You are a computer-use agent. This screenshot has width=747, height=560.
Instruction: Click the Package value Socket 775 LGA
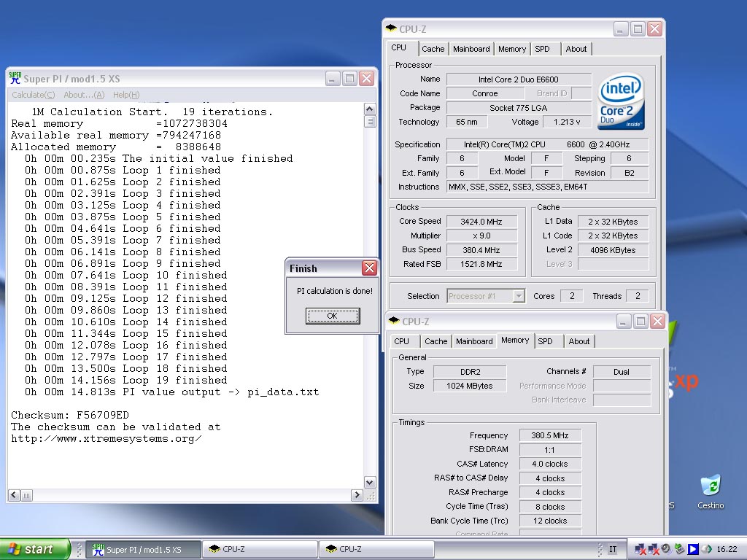click(x=519, y=108)
